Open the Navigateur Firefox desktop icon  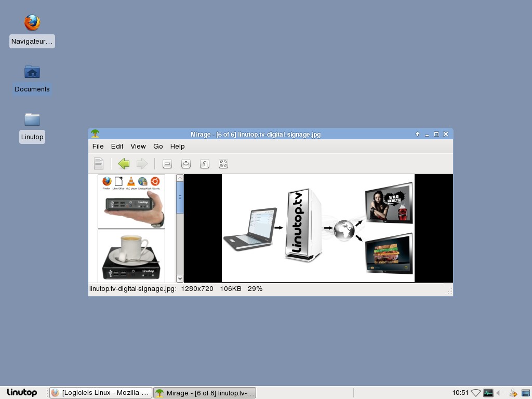32,23
